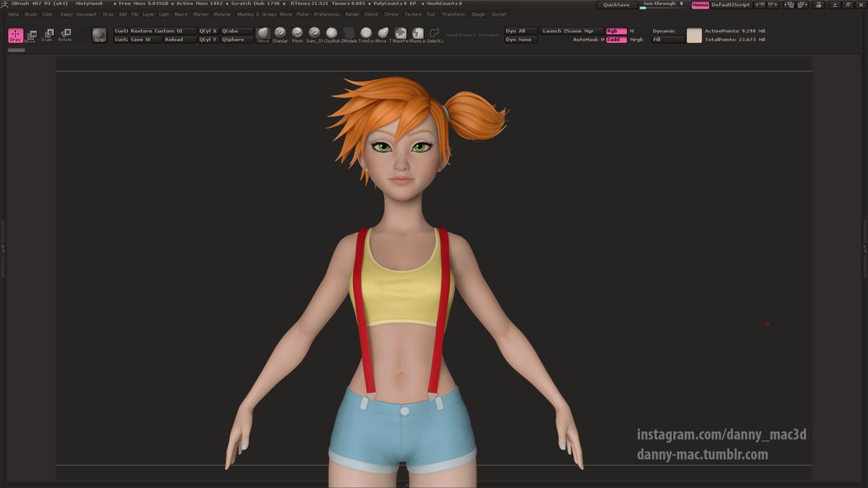Open the Texture menu
868x488 pixels.
coord(413,14)
